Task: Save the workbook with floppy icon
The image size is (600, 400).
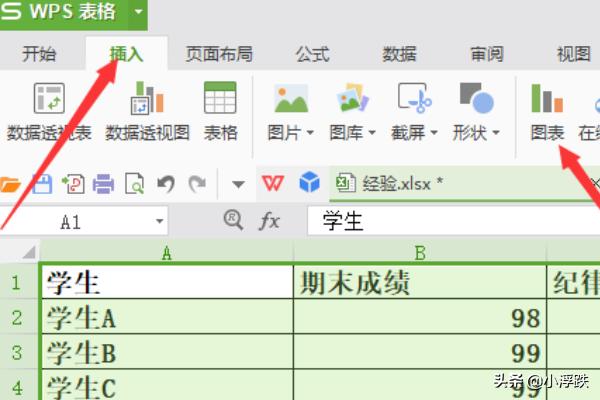Action: coord(42,184)
